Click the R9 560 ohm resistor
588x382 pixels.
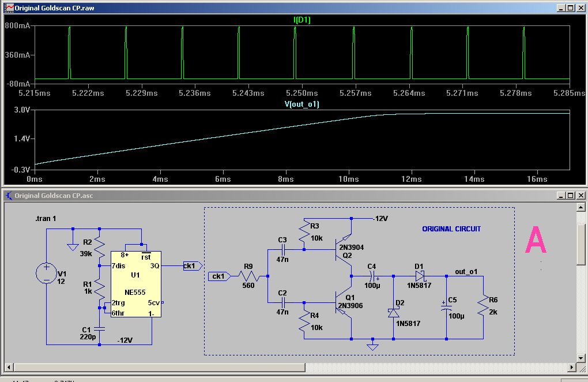tap(248, 276)
